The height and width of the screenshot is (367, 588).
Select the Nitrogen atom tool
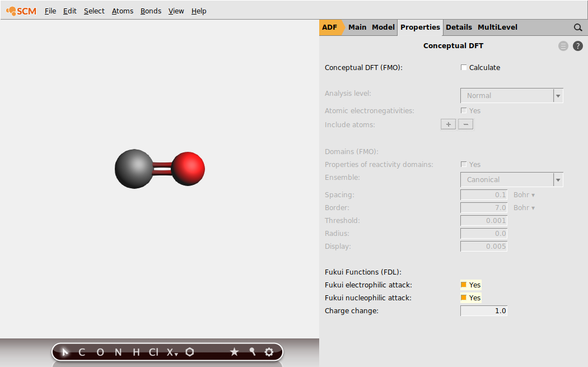pyautogui.click(x=118, y=352)
